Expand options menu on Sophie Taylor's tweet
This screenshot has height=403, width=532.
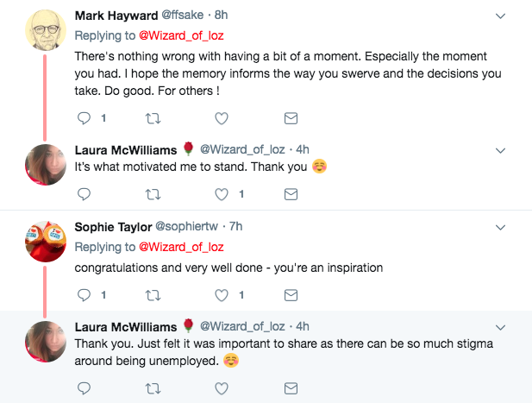click(501, 227)
